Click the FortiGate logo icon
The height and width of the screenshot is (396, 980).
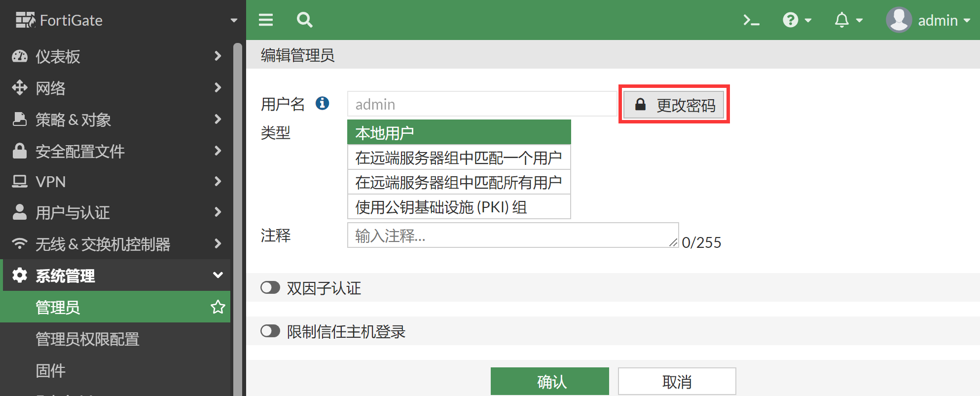25,20
